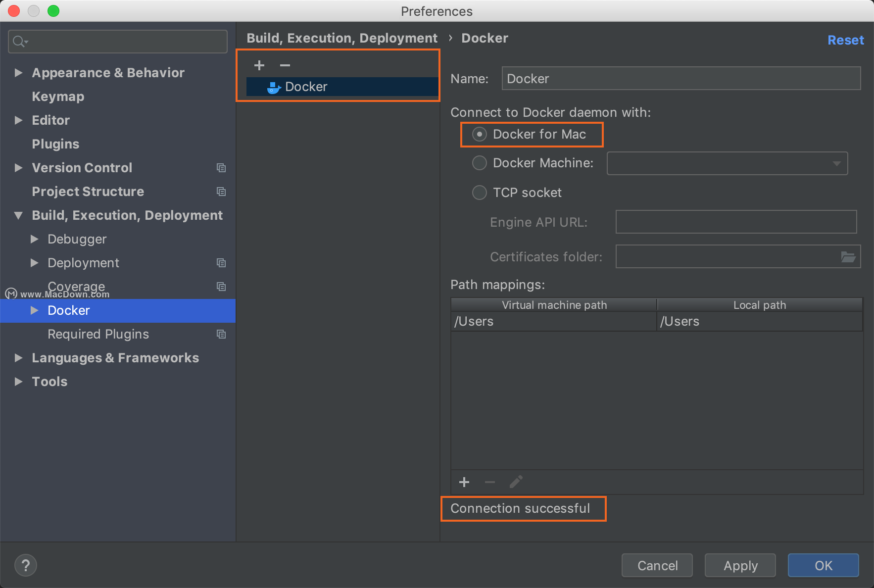The width and height of the screenshot is (874, 588).
Task: Click the Name input field
Action: [x=681, y=79]
